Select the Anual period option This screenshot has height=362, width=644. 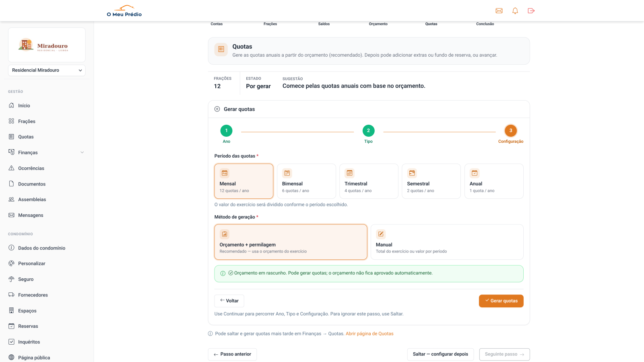(494, 181)
